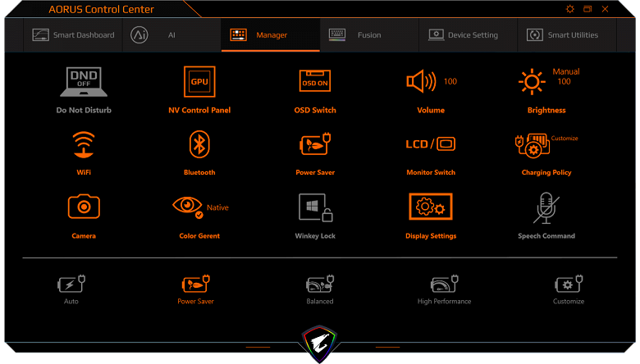The image size is (640, 364).
Task: Click the 'Manual 100' brightness value
Action: (x=565, y=76)
